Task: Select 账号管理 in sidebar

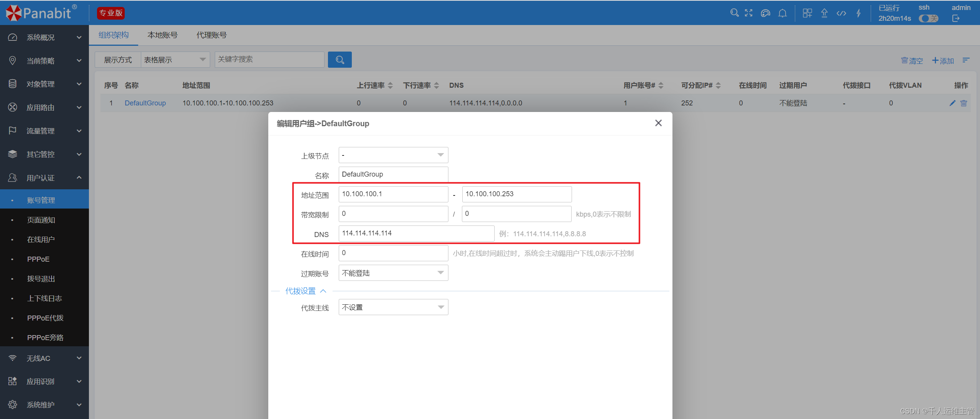Action: point(44,200)
